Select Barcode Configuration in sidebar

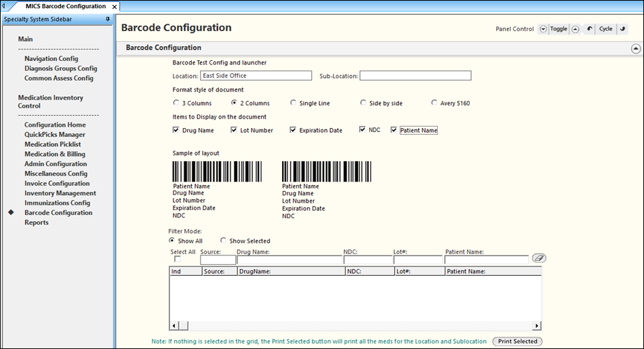tap(58, 213)
